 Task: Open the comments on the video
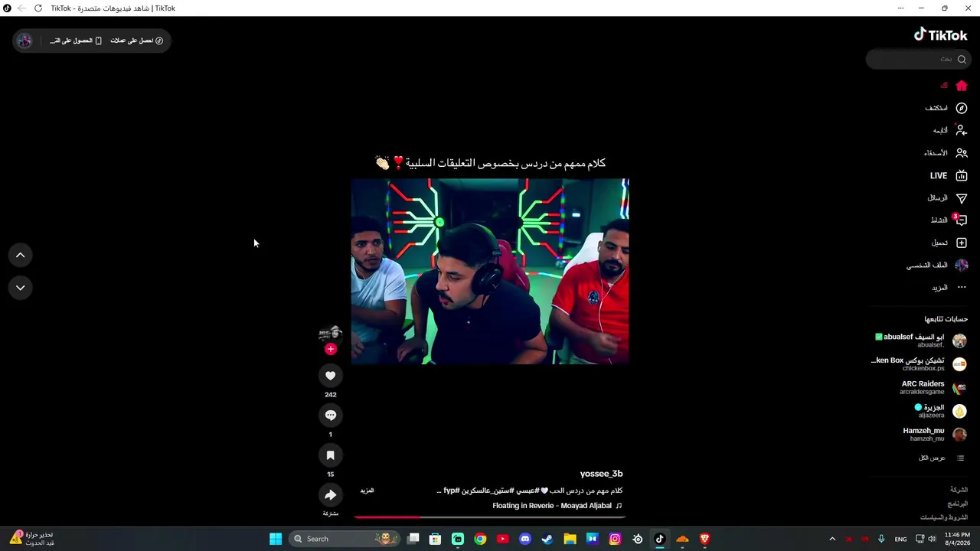[x=331, y=416]
